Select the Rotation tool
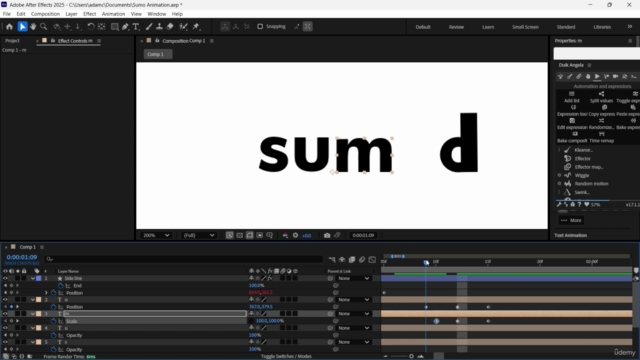 [x=91, y=27]
